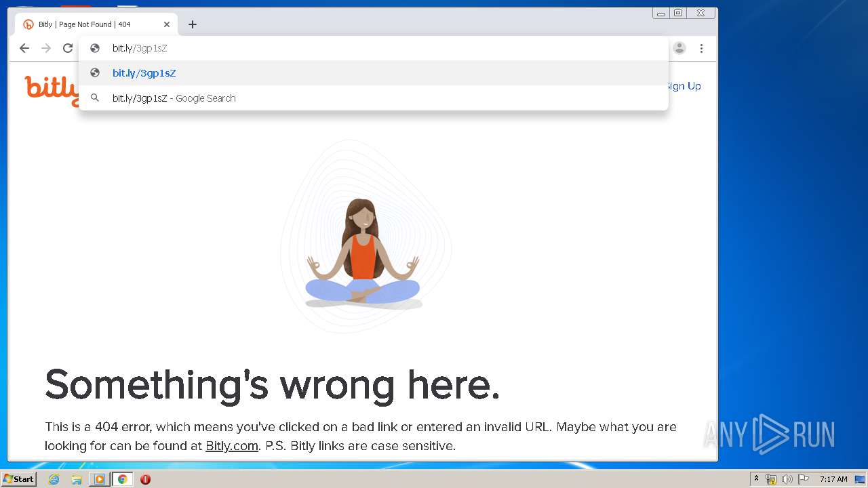Open the Chrome profile avatar icon
Viewport: 868px width, 488px height.
pyautogui.click(x=679, y=48)
